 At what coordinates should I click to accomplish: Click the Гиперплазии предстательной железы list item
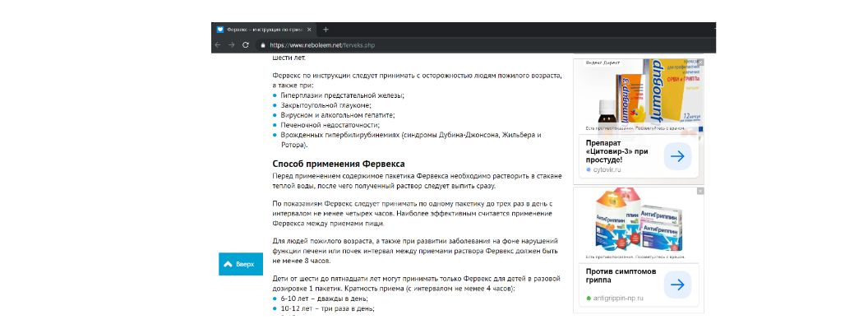click(342, 95)
